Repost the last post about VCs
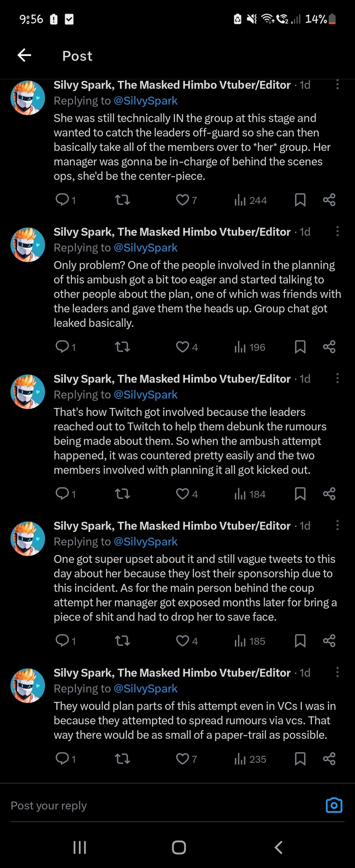The image size is (355, 868). 122,759
